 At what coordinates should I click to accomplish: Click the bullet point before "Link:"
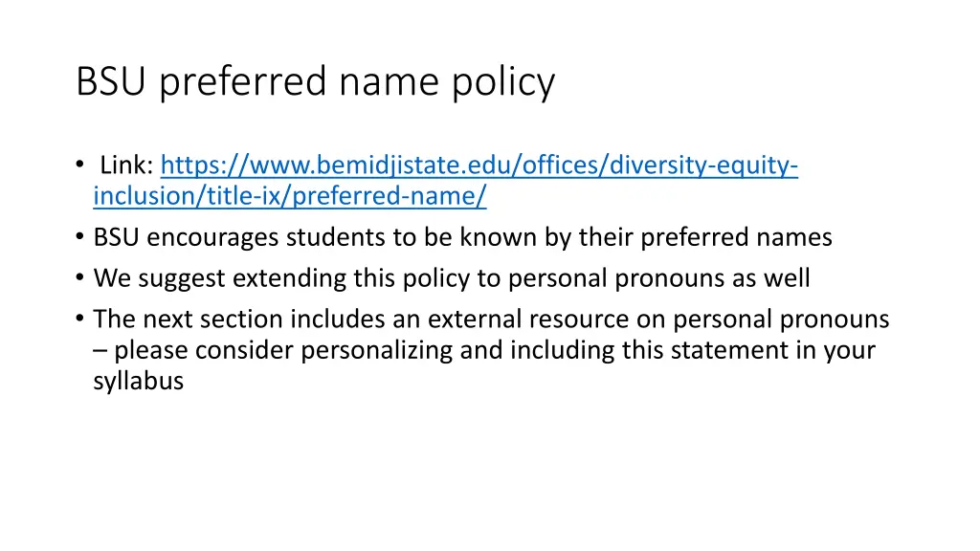79,166
